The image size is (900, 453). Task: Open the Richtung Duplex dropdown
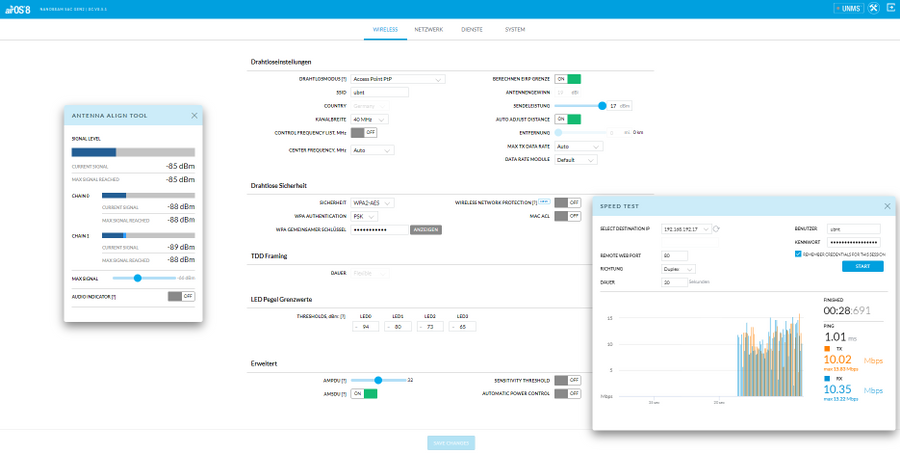678,269
